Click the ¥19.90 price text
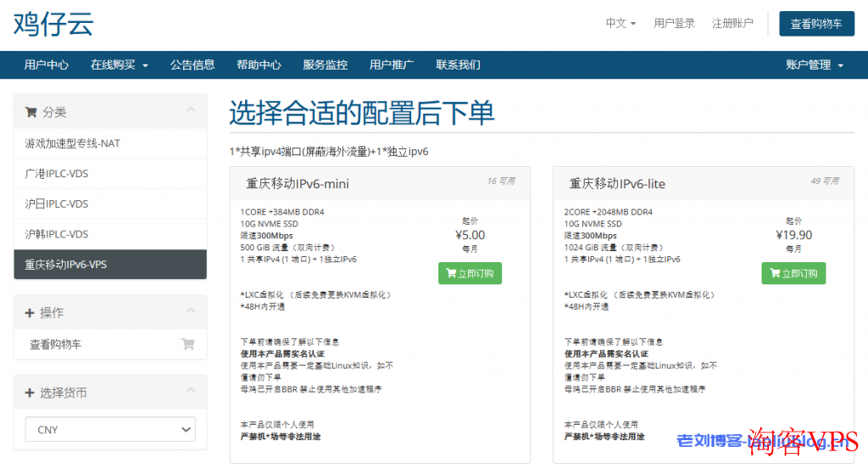The height and width of the screenshot is (469, 868). coord(793,235)
